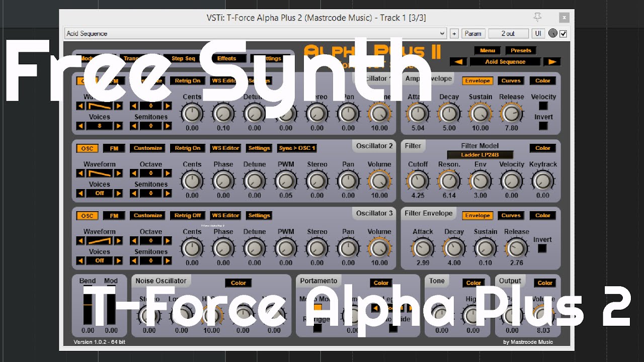644x362 pixels.
Task: Open the Presets browser button
Action: coord(521,50)
